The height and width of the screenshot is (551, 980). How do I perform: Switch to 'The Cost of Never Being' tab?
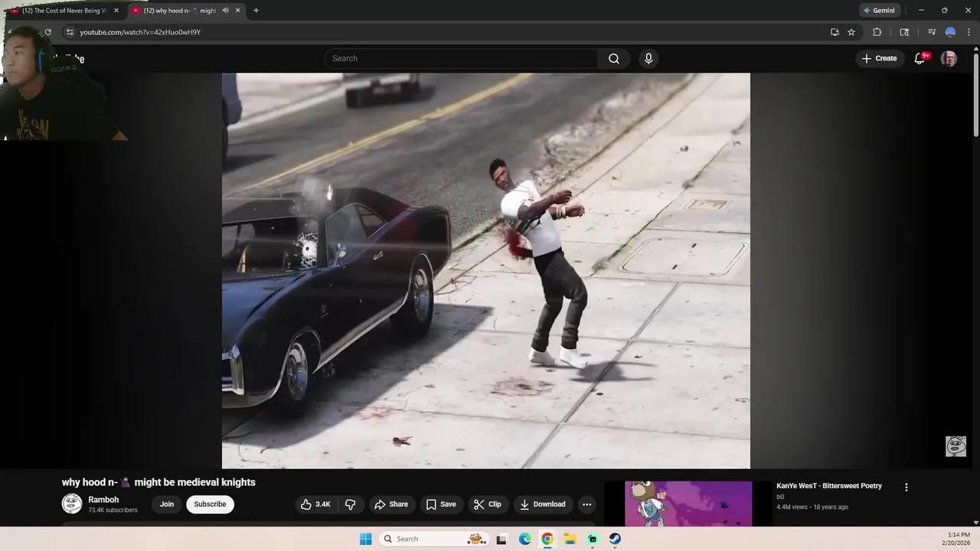coord(64,11)
